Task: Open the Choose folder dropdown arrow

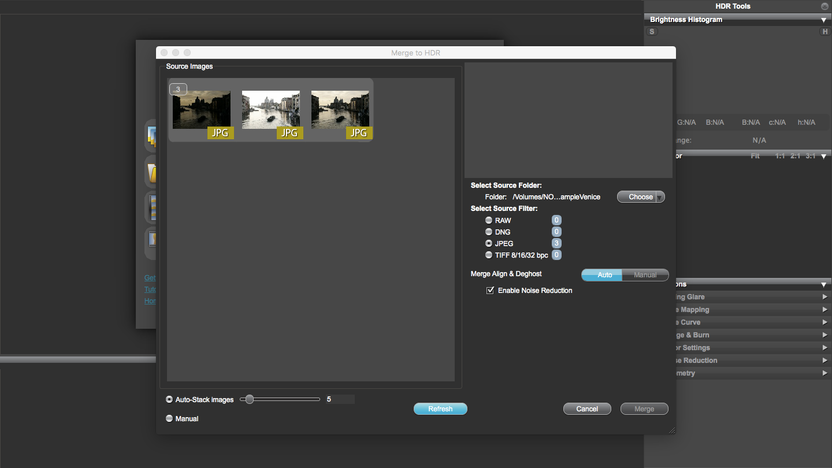Action: click(660, 197)
